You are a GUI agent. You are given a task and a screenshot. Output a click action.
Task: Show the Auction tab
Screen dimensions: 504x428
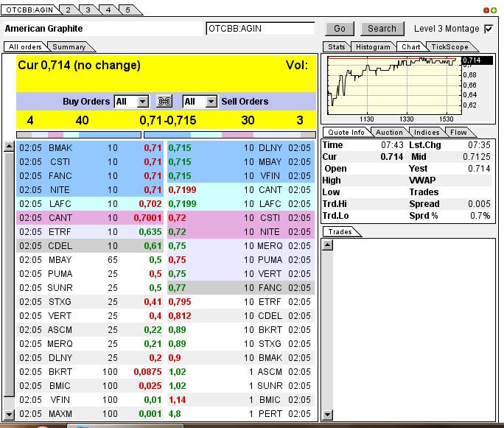tap(389, 133)
